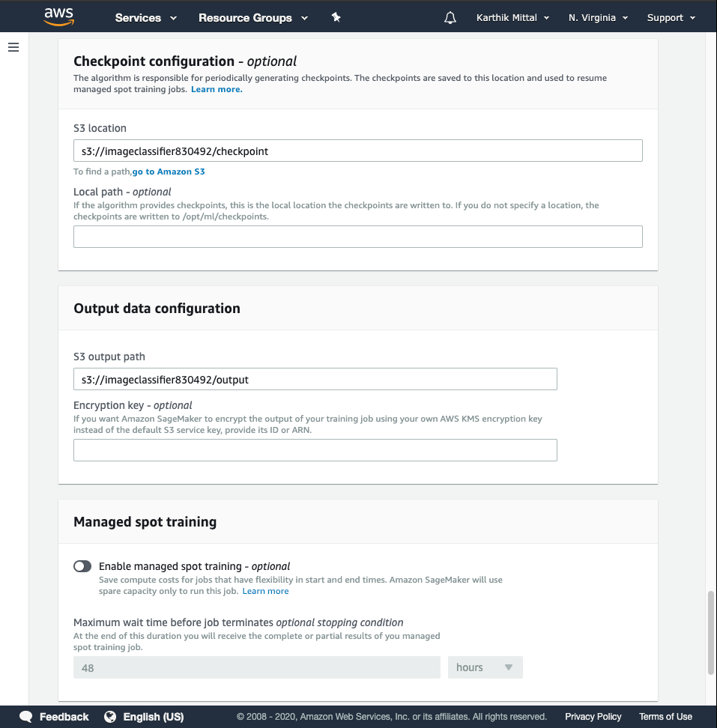Click the Feedback speech bubble icon

coord(25,716)
